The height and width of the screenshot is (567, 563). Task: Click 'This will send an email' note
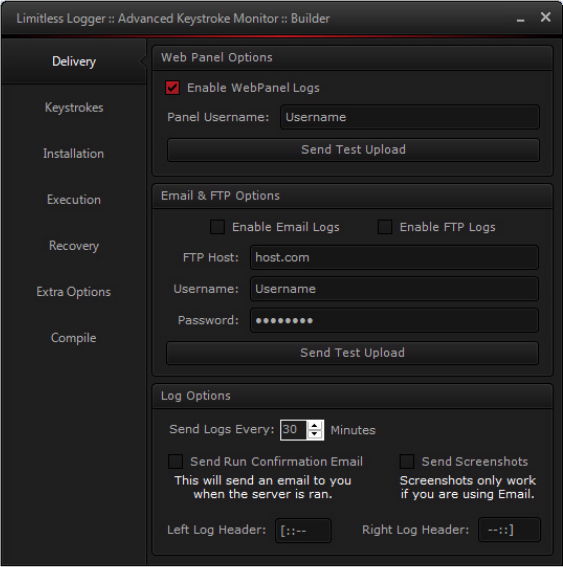263,487
